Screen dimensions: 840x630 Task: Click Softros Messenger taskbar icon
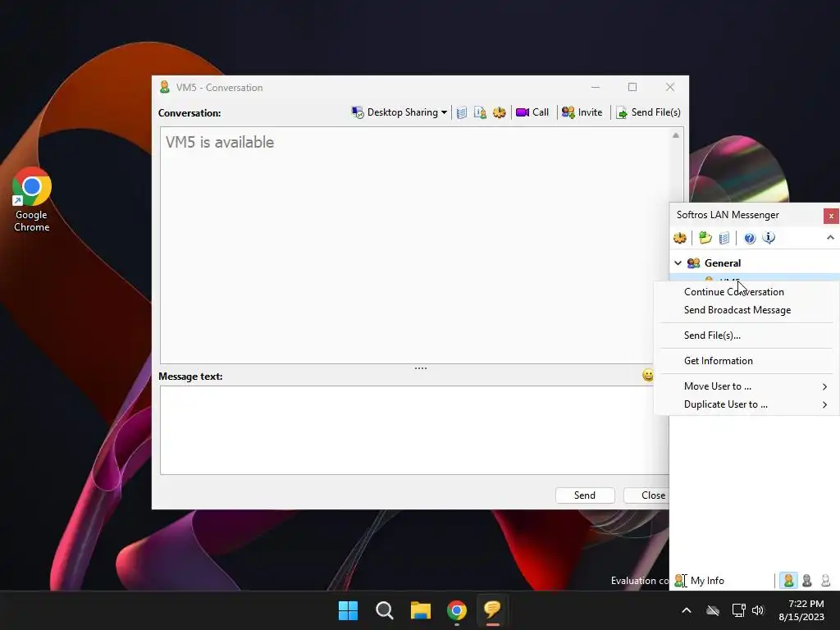click(x=493, y=610)
